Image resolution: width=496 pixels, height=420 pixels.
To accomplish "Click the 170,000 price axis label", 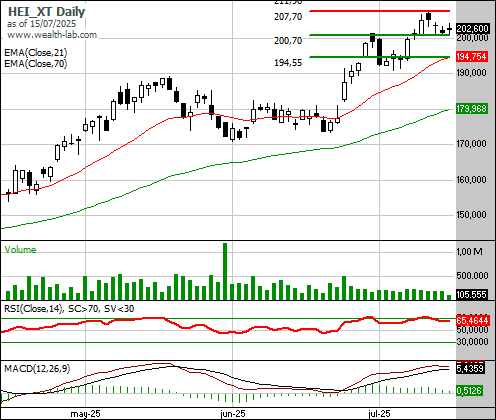I will point(471,144).
